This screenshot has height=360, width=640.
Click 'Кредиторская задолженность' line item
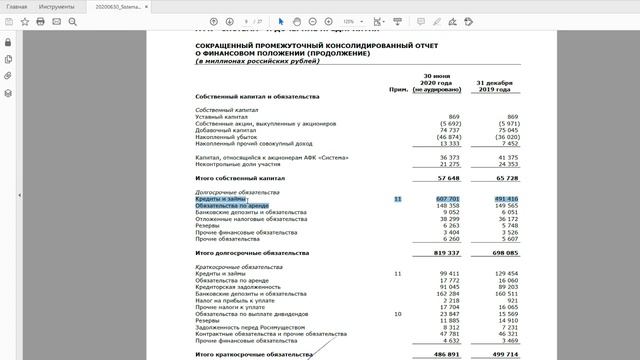coord(238,287)
